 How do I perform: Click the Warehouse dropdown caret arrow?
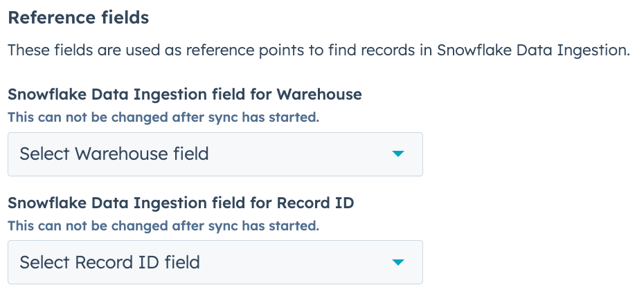click(x=397, y=154)
